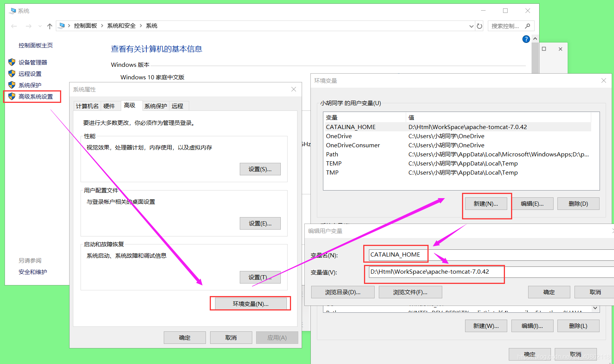Click 确定 in 系统属性 dialog
Screen dimensions: 614x364
185,338
